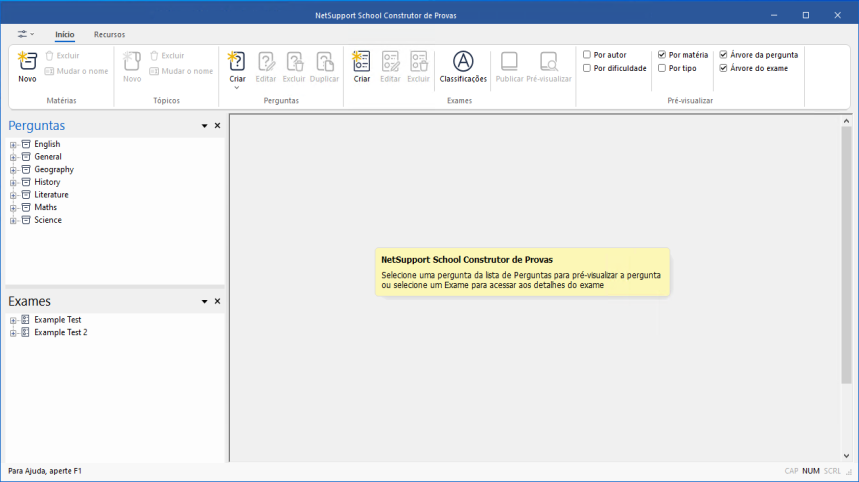The height and width of the screenshot is (482, 859).
Task: Click Duplicar in the Perguntas group
Action: tap(324, 67)
